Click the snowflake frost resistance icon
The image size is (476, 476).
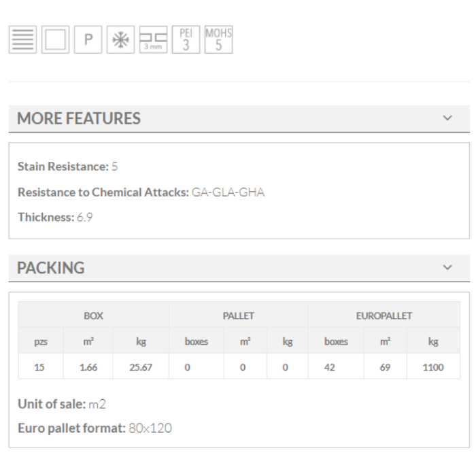pos(120,39)
